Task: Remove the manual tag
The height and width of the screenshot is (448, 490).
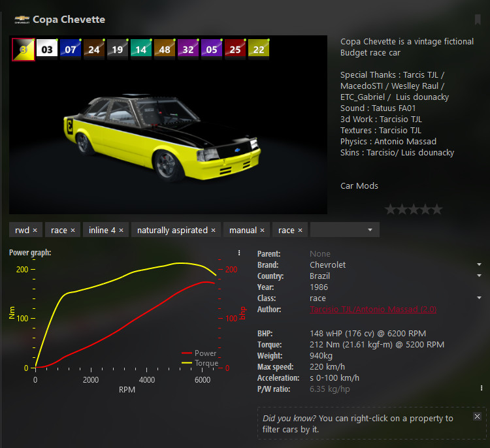Action: 262,231
